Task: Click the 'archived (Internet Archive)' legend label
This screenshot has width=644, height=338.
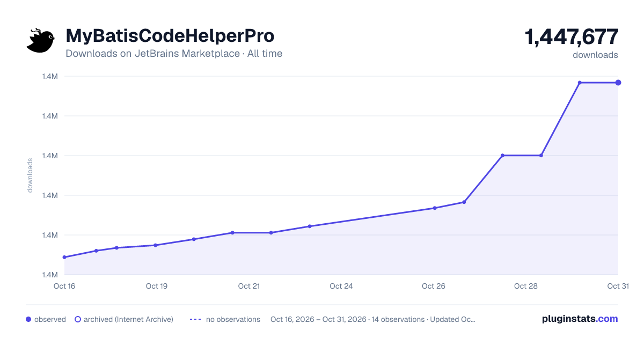Action: point(128,319)
